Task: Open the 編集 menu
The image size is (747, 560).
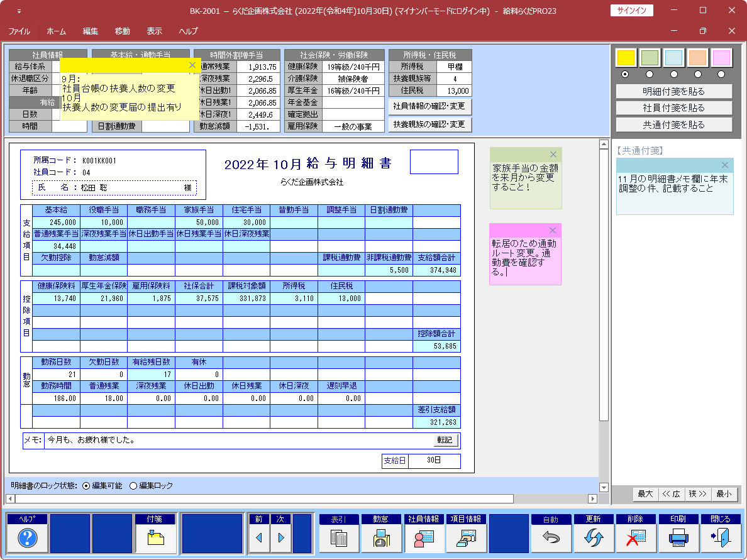Action: point(91,31)
